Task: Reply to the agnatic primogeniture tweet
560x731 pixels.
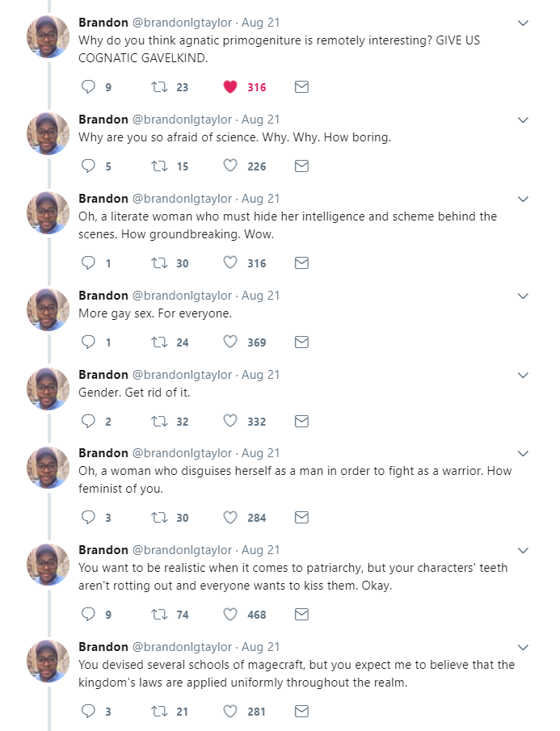Action: pos(89,87)
